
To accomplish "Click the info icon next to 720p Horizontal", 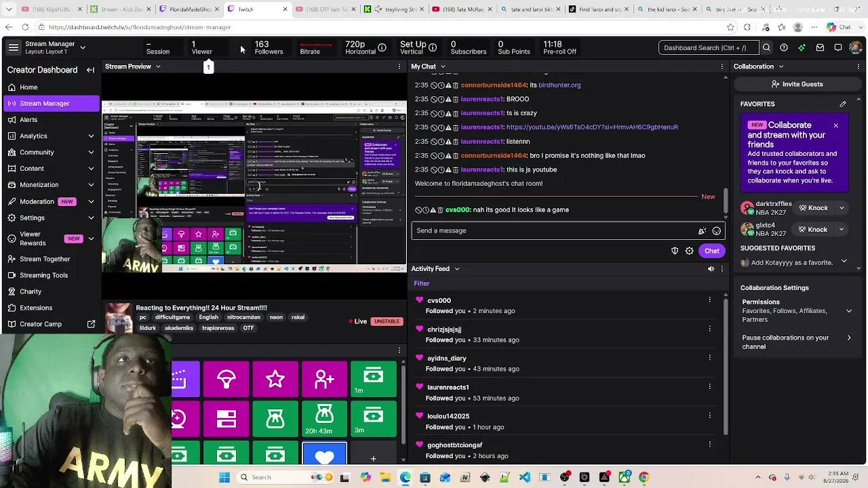I will pos(382,47).
